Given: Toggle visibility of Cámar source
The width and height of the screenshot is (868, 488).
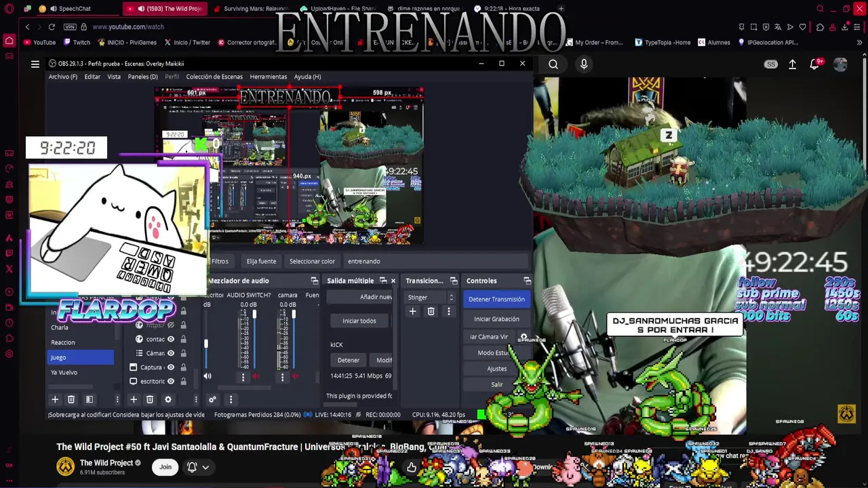Looking at the screenshot, I should [x=171, y=353].
